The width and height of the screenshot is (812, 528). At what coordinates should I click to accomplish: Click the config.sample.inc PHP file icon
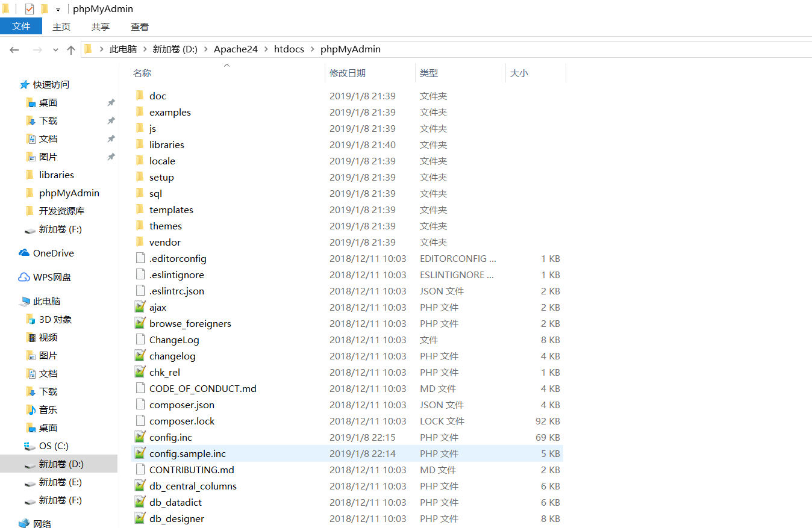tap(140, 453)
